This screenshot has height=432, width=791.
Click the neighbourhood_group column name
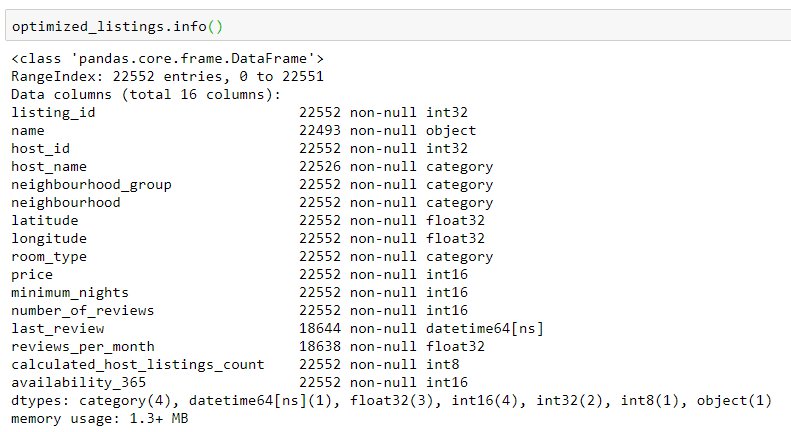pos(91,184)
